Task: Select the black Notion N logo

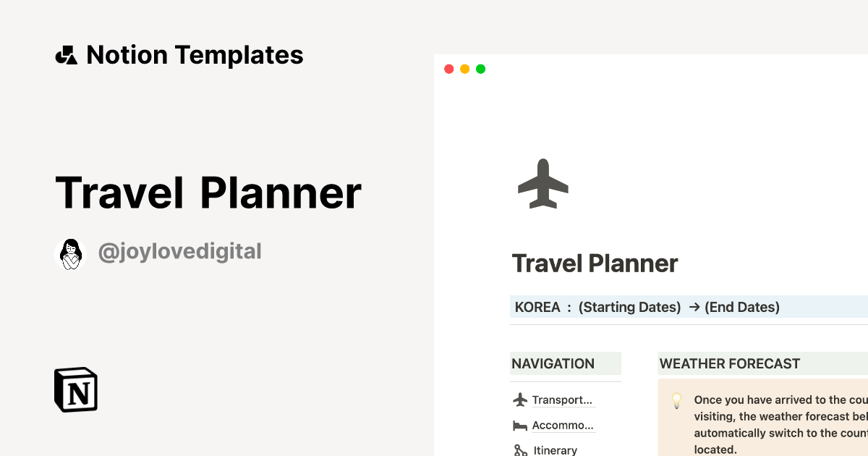Action: (75, 389)
